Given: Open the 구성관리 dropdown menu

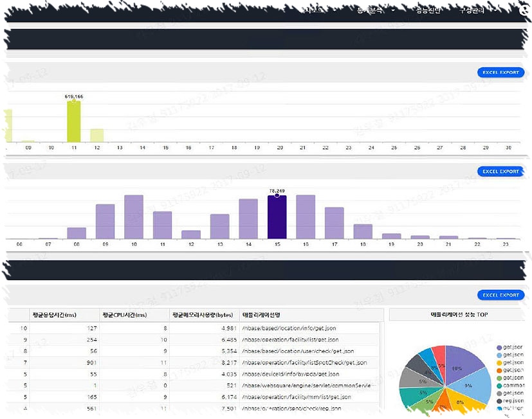Looking at the screenshot, I should [x=478, y=10].
